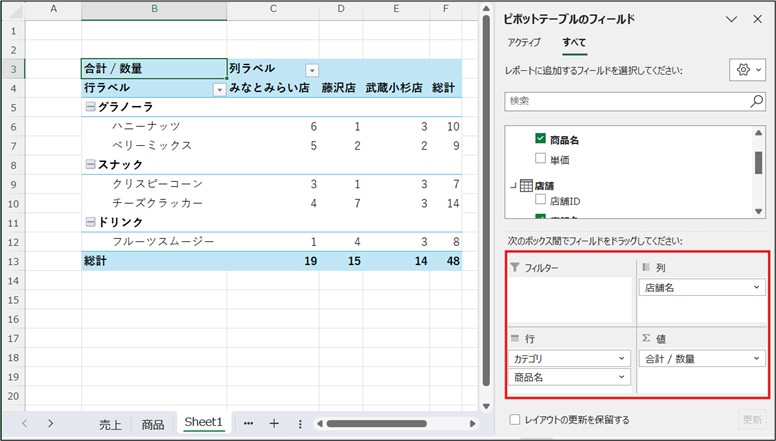This screenshot has height=441, width=776.
Task: Select the grand total value 48
Action: click(x=446, y=261)
